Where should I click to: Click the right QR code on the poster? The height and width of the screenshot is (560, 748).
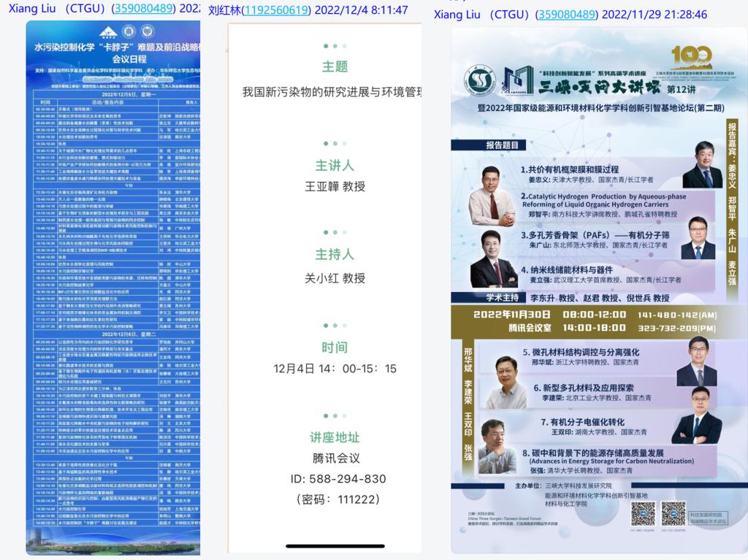[x=673, y=513]
